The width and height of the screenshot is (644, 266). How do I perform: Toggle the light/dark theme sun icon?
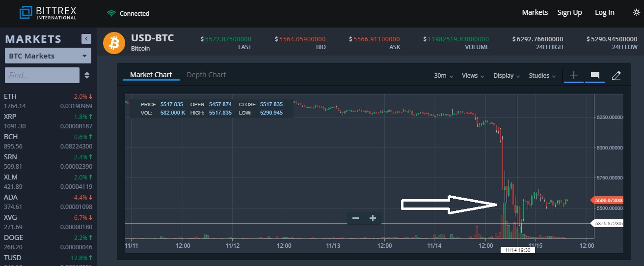[637, 13]
